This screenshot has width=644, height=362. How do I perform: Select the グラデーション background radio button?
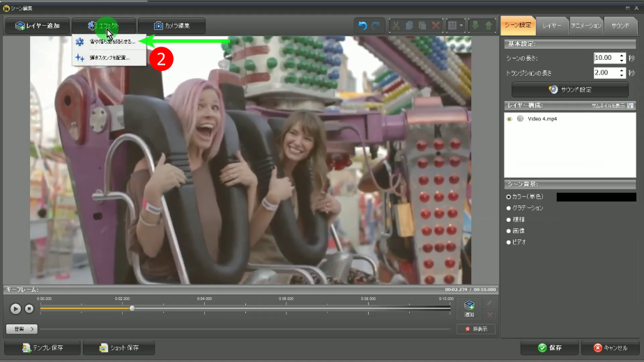pos(509,208)
